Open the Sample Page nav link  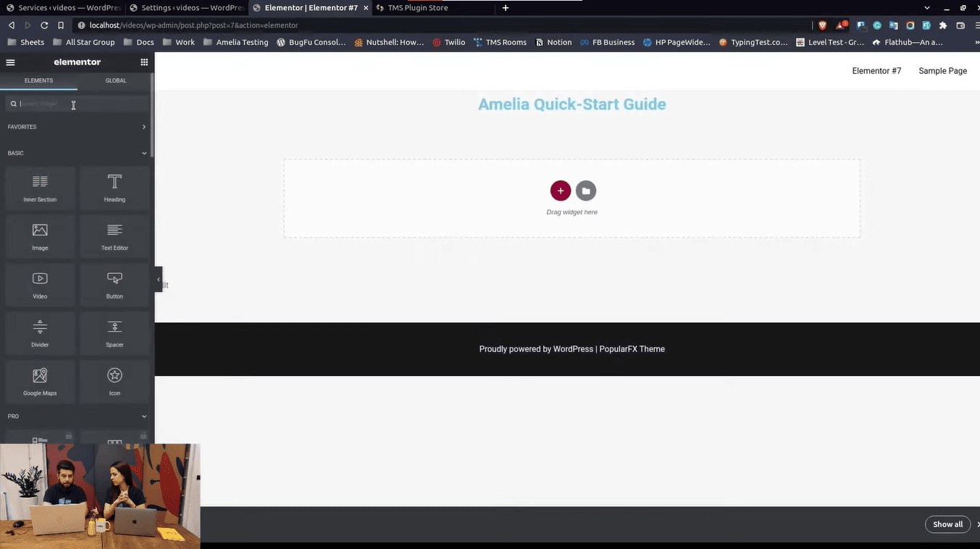(x=942, y=71)
